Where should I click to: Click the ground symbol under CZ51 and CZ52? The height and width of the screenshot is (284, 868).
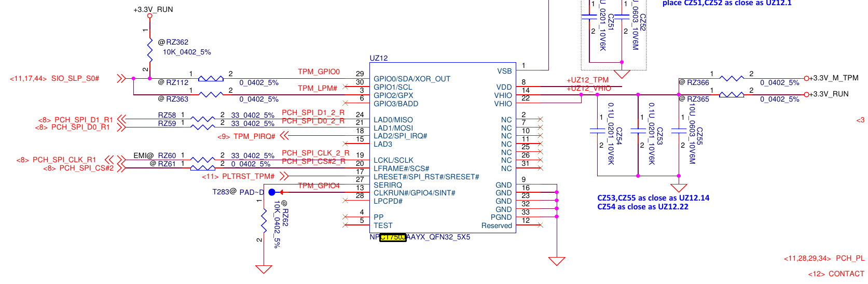pyautogui.click(x=622, y=74)
